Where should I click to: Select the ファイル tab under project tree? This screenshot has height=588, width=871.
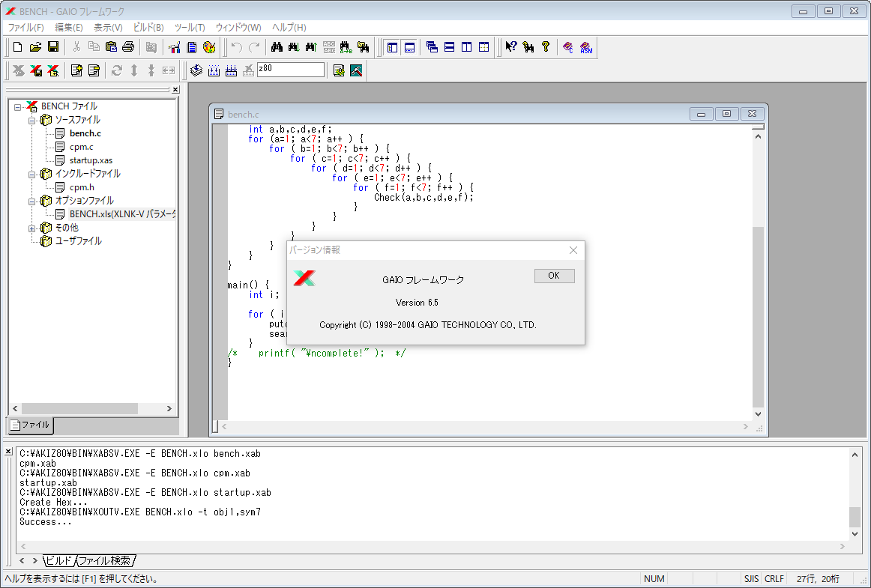tap(31, 425)
